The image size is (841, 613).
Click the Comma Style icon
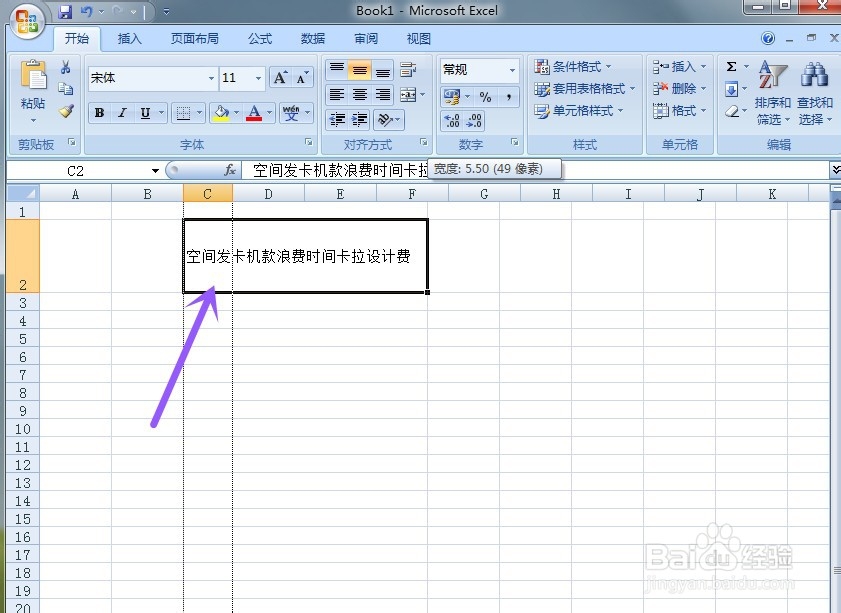point(510,98)
